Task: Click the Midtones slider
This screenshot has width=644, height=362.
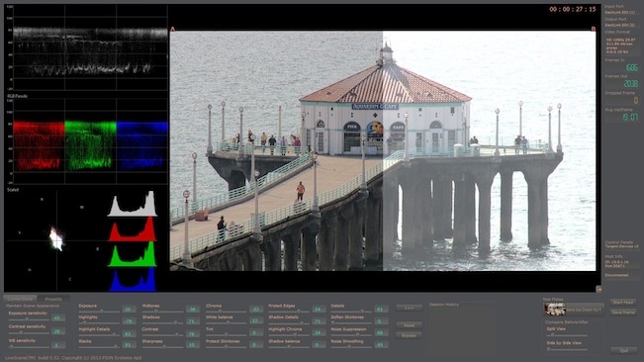Action: pyautogui.click(x=162, y=312)
